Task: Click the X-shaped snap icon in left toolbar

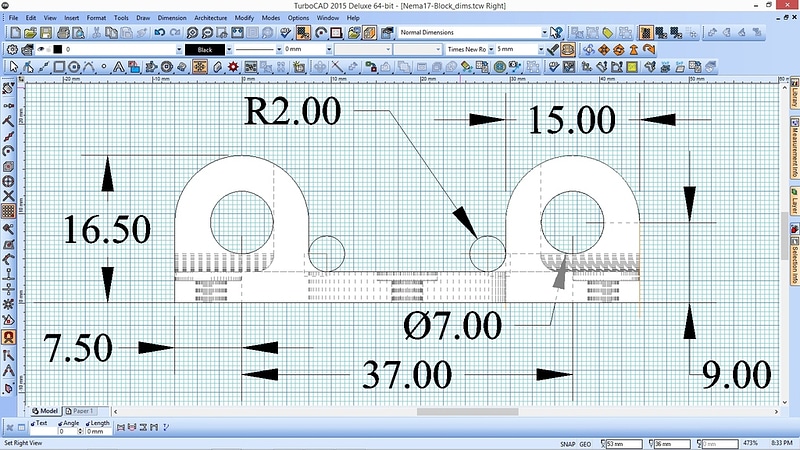Action: tap(8, 196)
